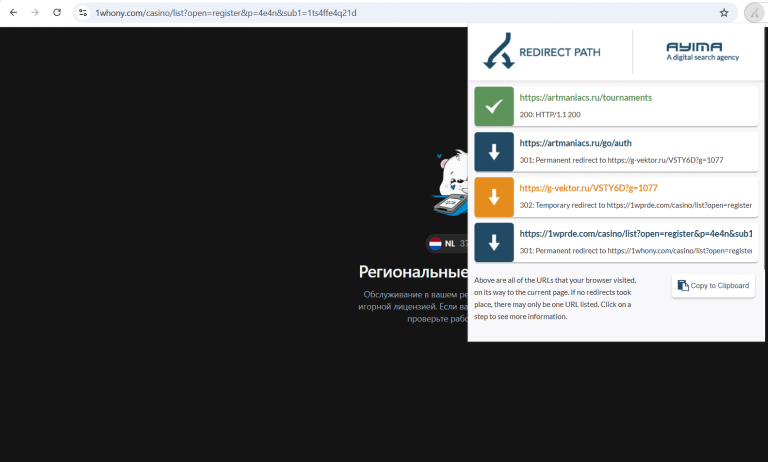The image size is (768, 462).
Task: Bookmark this page with the star icon
Action: (x=724, y=13)
